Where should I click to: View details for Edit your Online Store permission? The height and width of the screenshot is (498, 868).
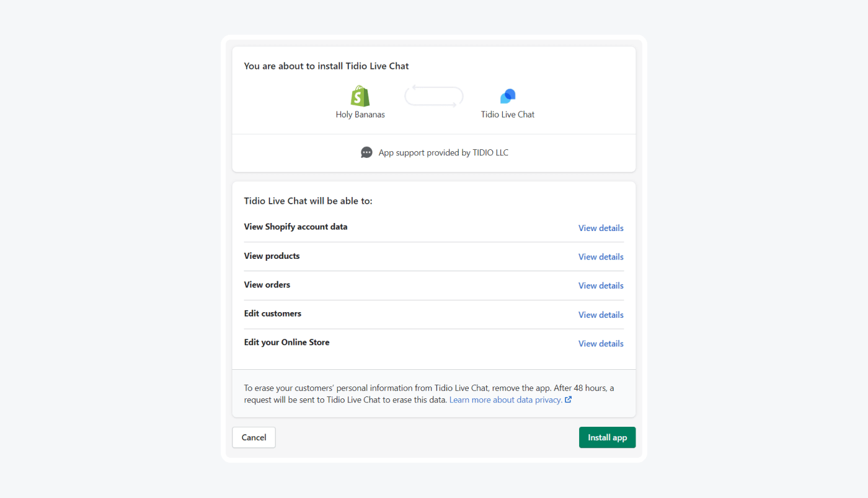pyautogui.click(x=600, y=343)
